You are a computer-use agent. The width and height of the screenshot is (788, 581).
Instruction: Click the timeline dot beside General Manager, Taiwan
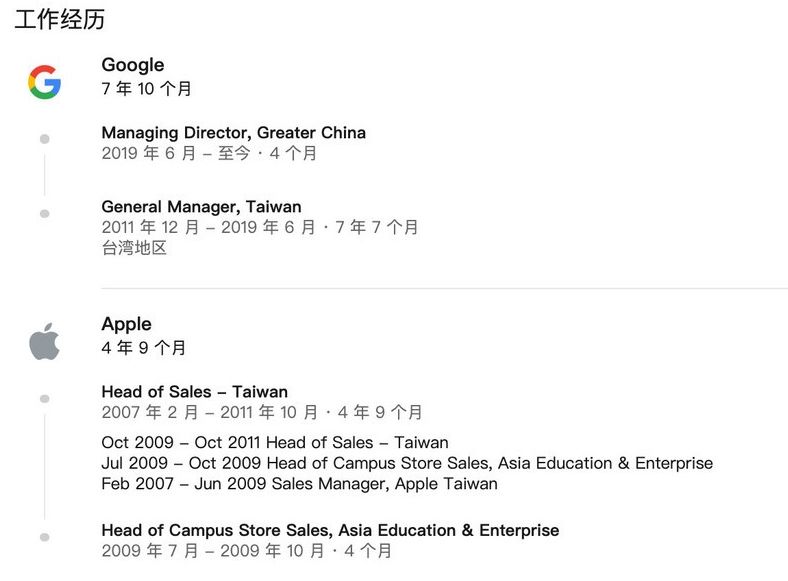pyautogui.click(x=44, y=213)
